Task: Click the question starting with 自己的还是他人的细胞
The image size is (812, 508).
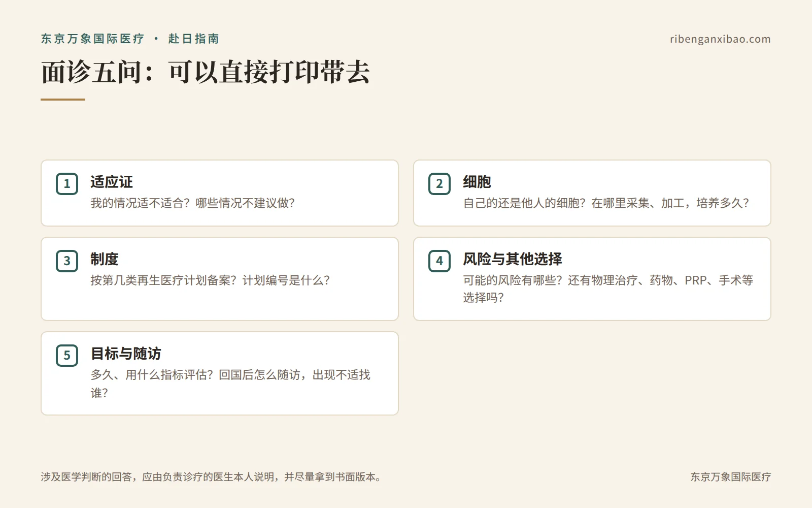Action: [x=606, y=203]
